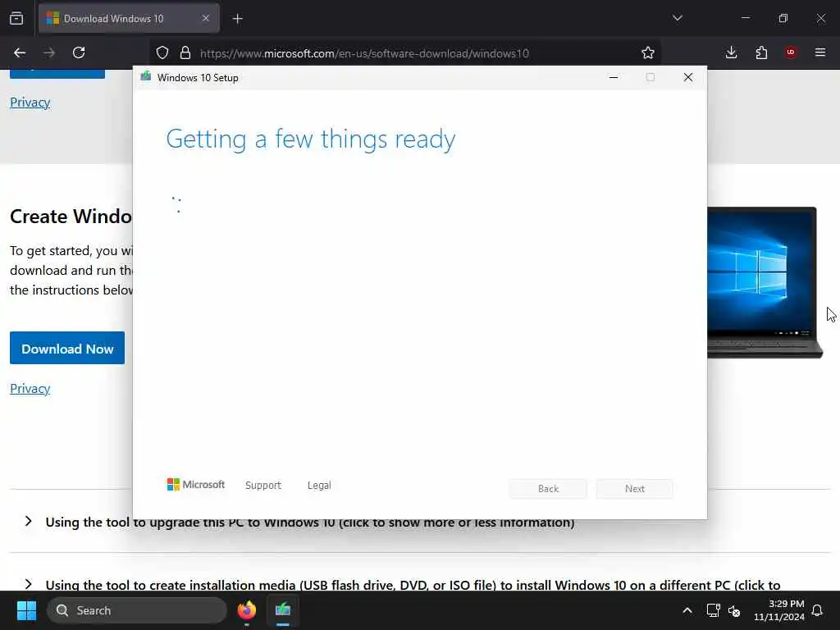This screenshot has width=840, height=630.
Task: Close the Windows 10 Setup window
Action: (688, 77)
